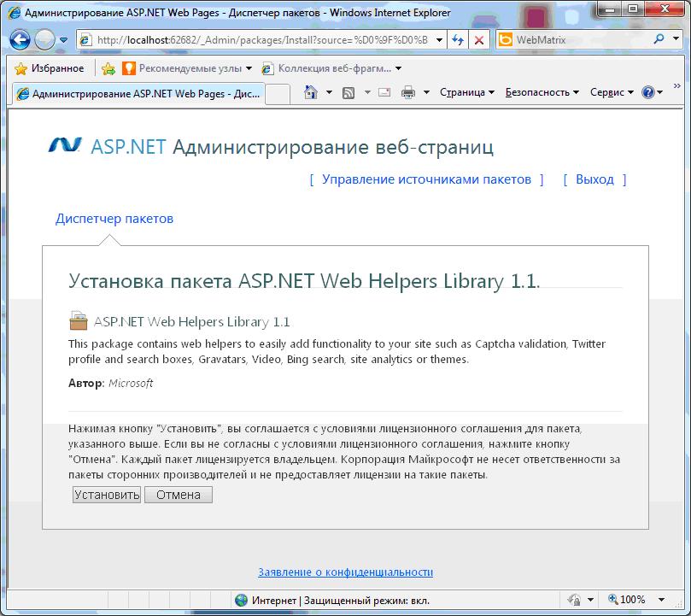Switch to the Диспетчер пакетов tab

[114, 219]
